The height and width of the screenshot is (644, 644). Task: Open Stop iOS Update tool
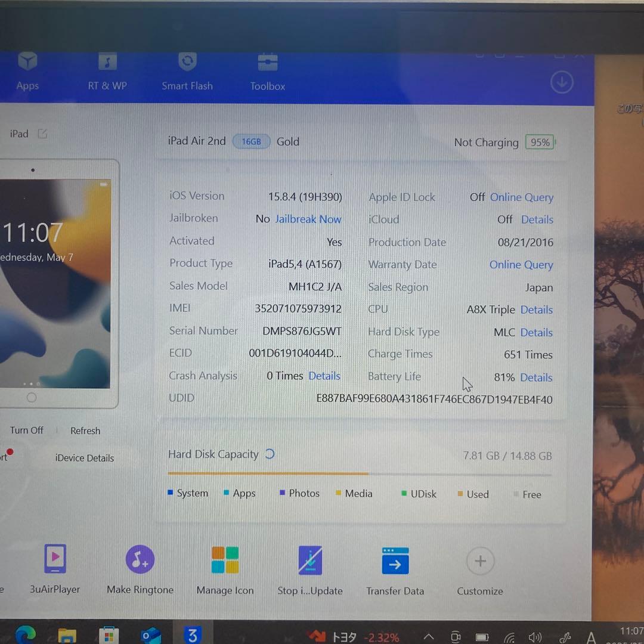(310, 571)
